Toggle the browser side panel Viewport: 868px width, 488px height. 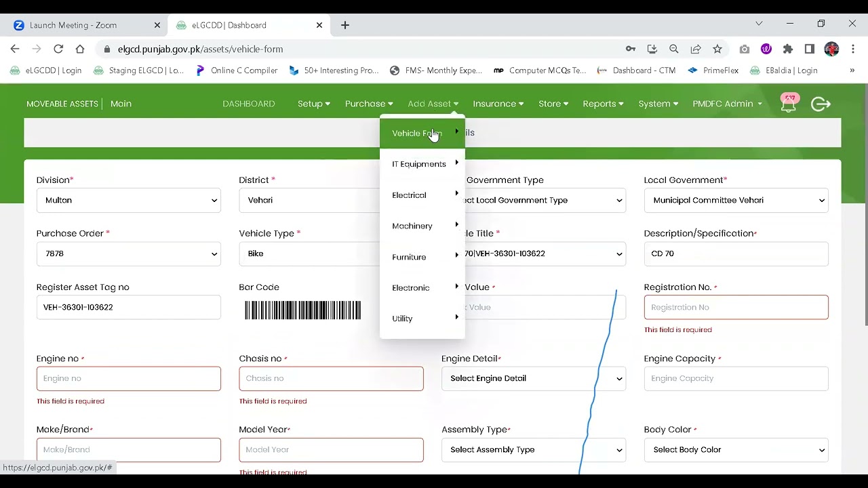[x=810, y=49]
